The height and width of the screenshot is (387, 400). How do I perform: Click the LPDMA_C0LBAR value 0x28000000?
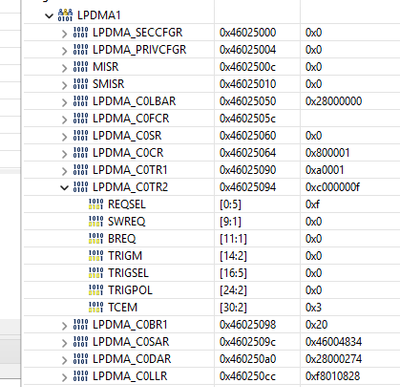[333, 101]
